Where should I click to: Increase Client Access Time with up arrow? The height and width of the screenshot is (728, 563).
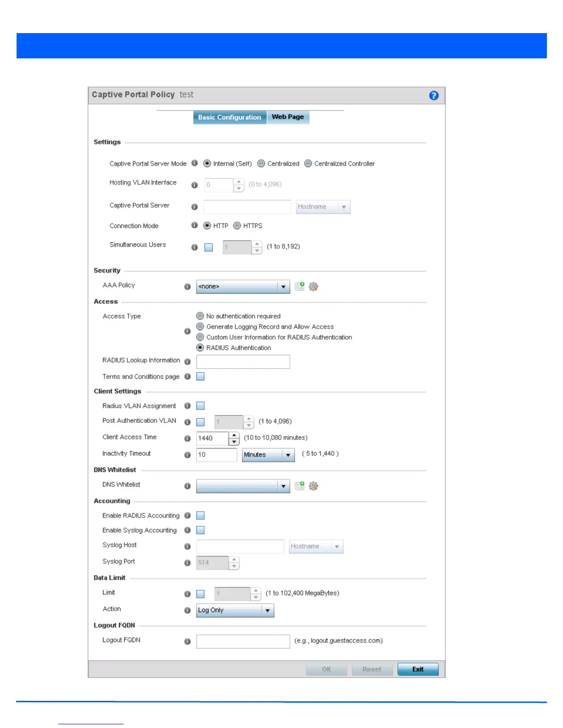point(234,435)
